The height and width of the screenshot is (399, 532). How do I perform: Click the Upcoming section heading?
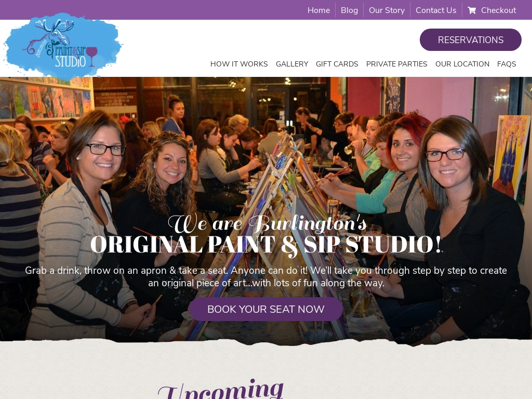click(x=220, y=390)
